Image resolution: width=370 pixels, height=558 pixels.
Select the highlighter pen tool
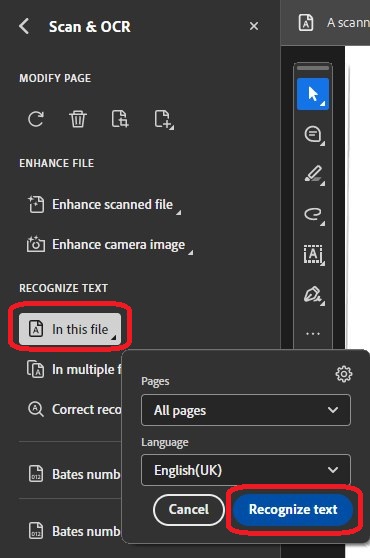click(x=314, y=174)
